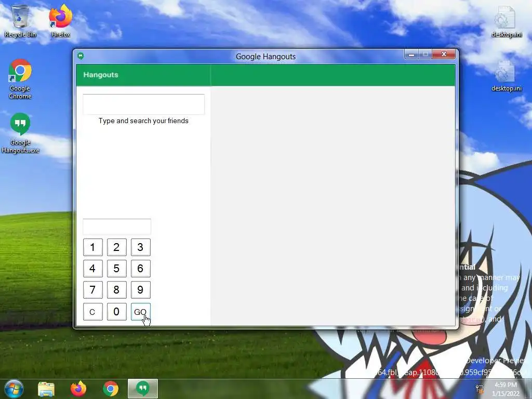This screenshot has width=532, height=399.
Task: Tap digit 8 on the keypad
Action: 117,290
